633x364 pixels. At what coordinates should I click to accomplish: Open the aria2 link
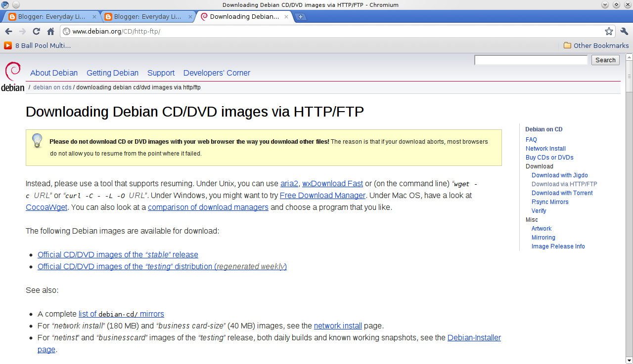[289, 184]
